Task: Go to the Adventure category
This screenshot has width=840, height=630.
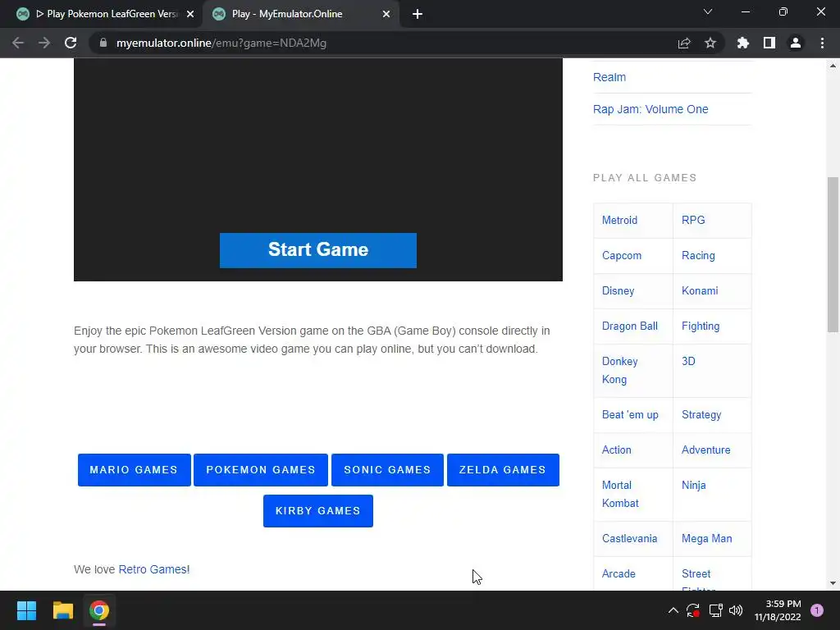Action: [705, 450]
